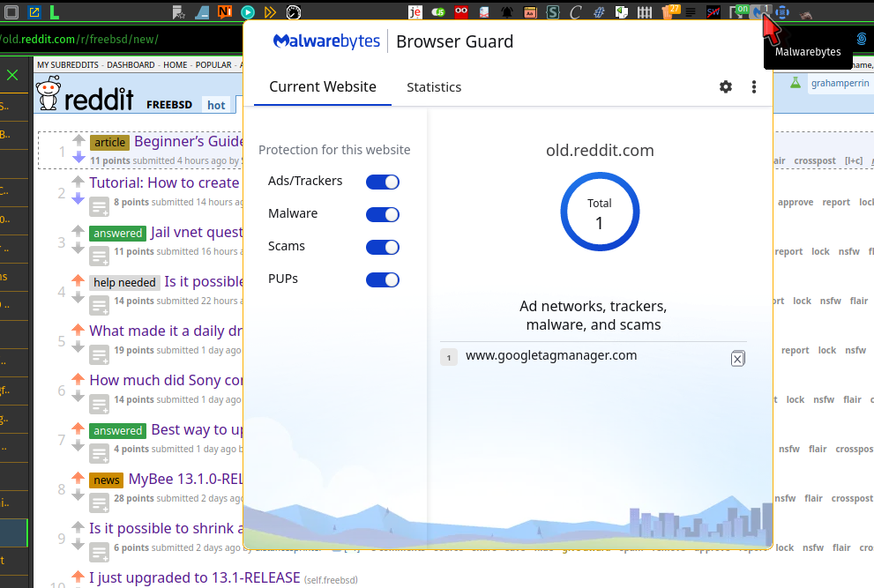This screenshot has height=588, width=874.
Task: Switch to the Statistics tab
Action: (x=434, y=87)
